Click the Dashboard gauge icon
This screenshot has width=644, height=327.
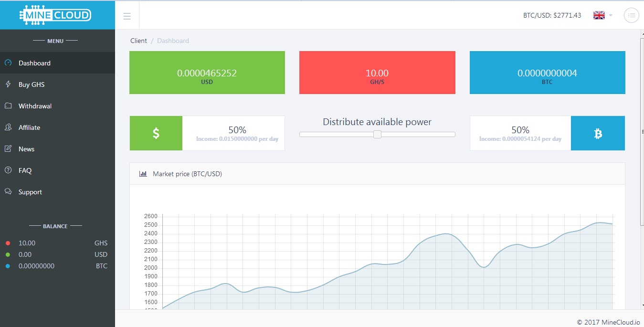point(8,63)
